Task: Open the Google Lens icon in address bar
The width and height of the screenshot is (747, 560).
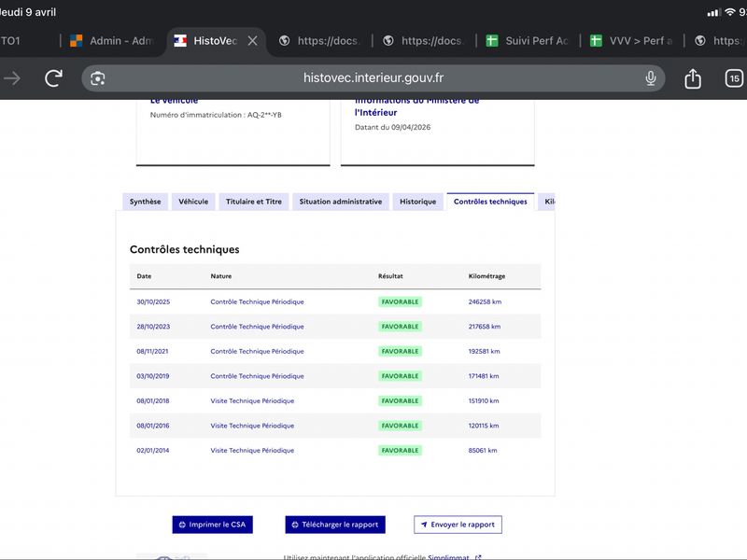Action: pos(98,78)
